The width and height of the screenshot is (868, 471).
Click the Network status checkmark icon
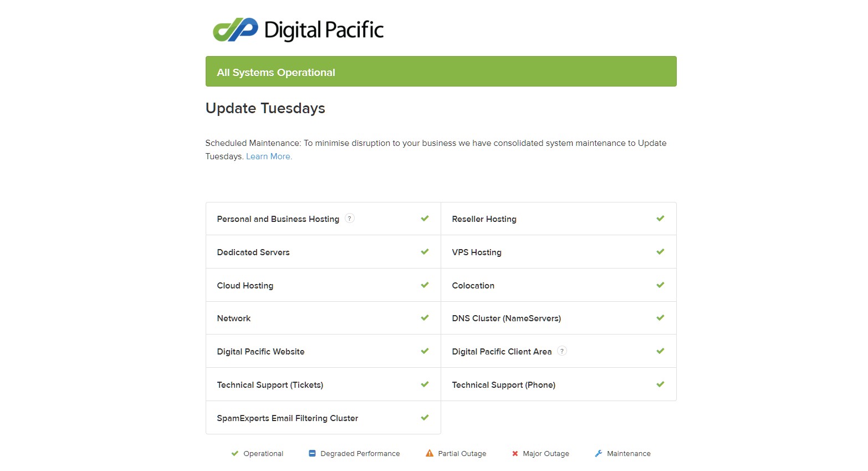(x=425, y=318)
